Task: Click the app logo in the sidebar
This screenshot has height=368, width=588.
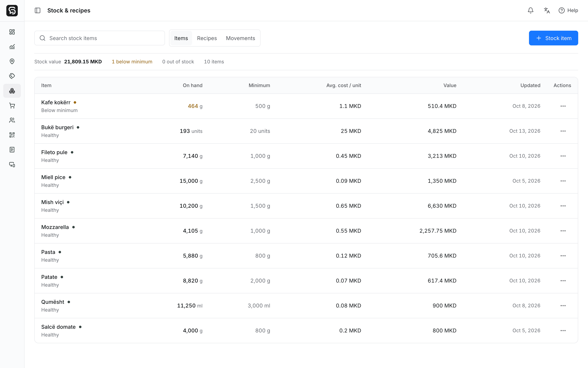Action: click(12, 10)
